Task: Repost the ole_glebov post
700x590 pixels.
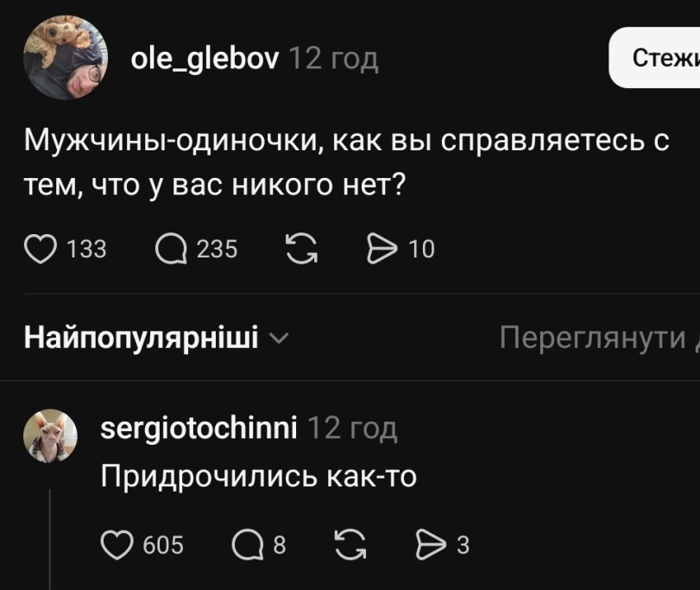Action: 300,249
